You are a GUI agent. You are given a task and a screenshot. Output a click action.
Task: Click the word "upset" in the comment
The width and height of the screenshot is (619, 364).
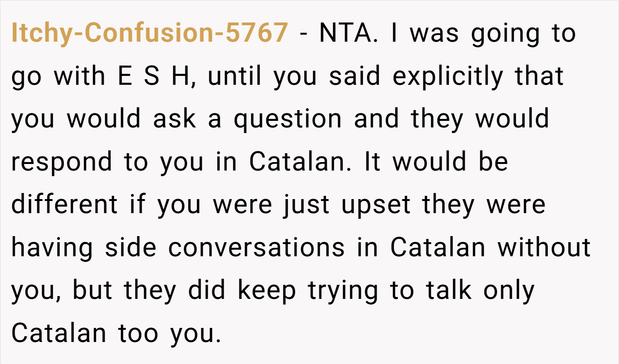coord(375,206)
